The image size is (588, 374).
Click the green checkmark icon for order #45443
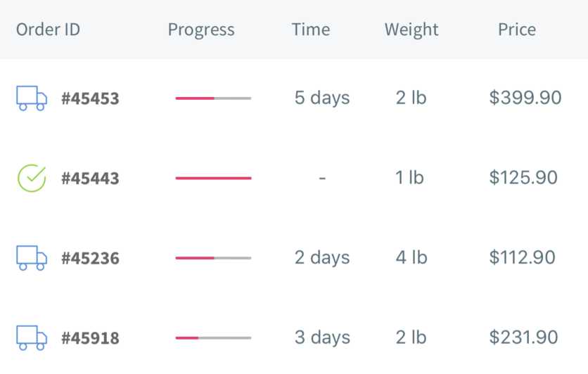pos(32,178)
